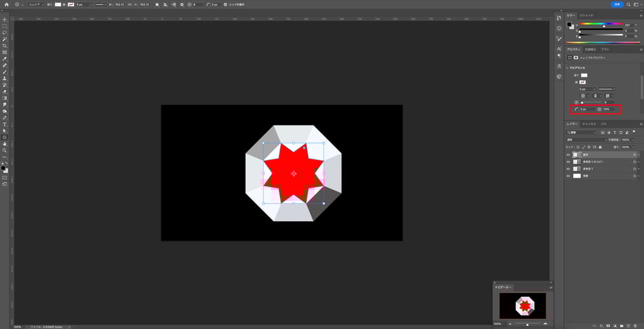This screenshot has height=329, width=644.
Task: Switch to the Paths tab
Action: (x=603, y=123)
